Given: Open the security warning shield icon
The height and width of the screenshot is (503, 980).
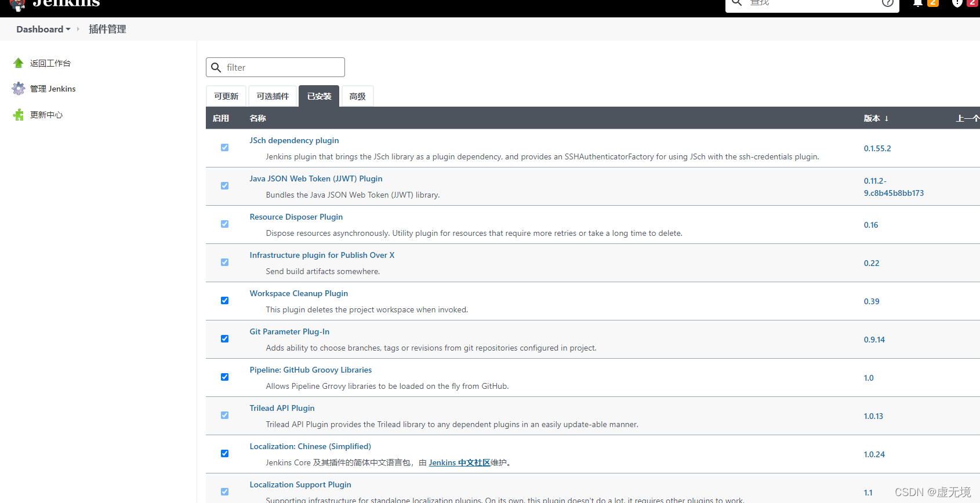Looking at the screenshot, I should click(957, 2).
